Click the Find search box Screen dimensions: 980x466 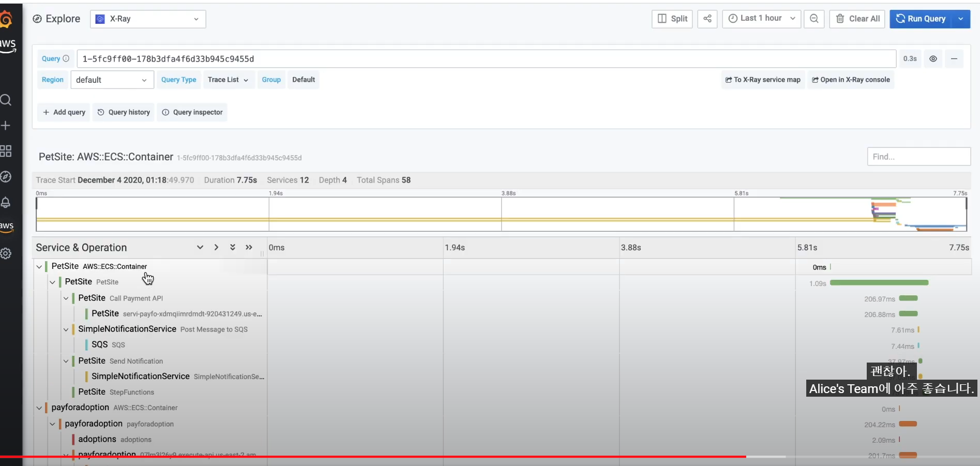(x=918, y=157)
